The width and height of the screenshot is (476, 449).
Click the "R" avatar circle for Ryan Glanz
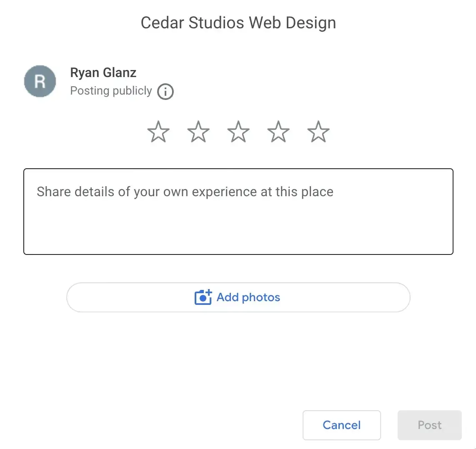40,81
